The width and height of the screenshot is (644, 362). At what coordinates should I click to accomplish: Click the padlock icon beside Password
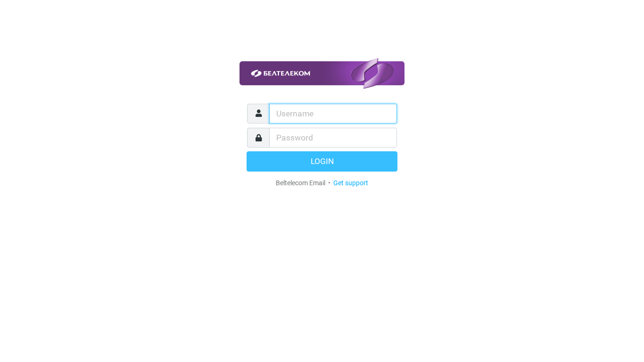pyautogui.click(x=258, y=138)
